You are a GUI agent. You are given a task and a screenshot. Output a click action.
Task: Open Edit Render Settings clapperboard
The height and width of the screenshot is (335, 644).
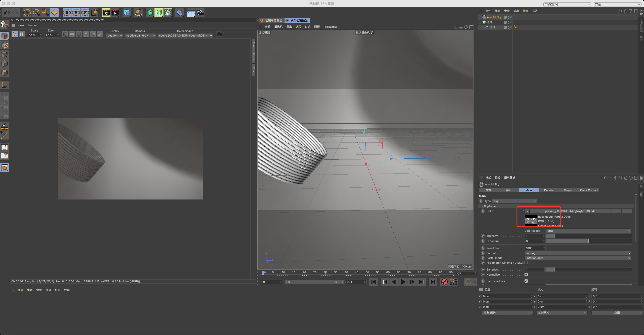[106, 13]
